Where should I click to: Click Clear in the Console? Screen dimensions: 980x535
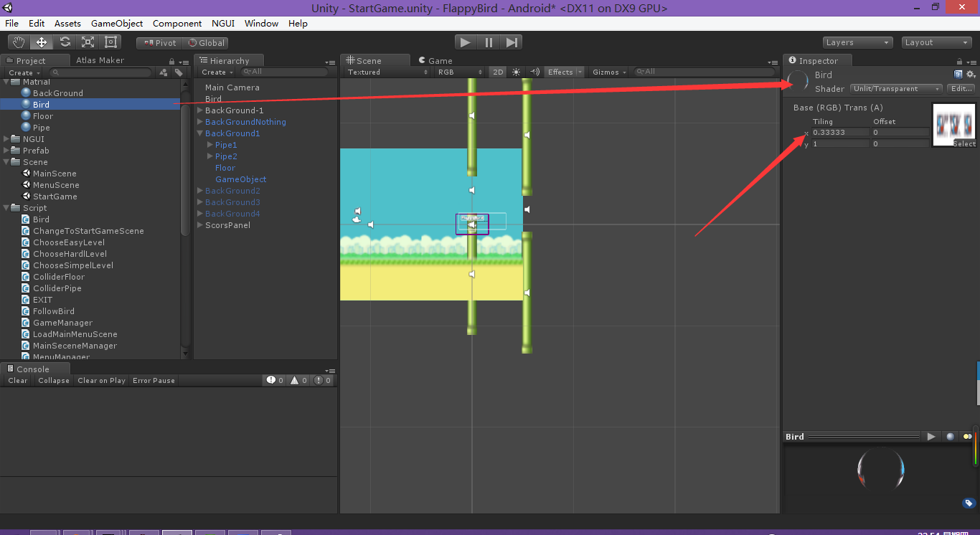click(18, 381)
